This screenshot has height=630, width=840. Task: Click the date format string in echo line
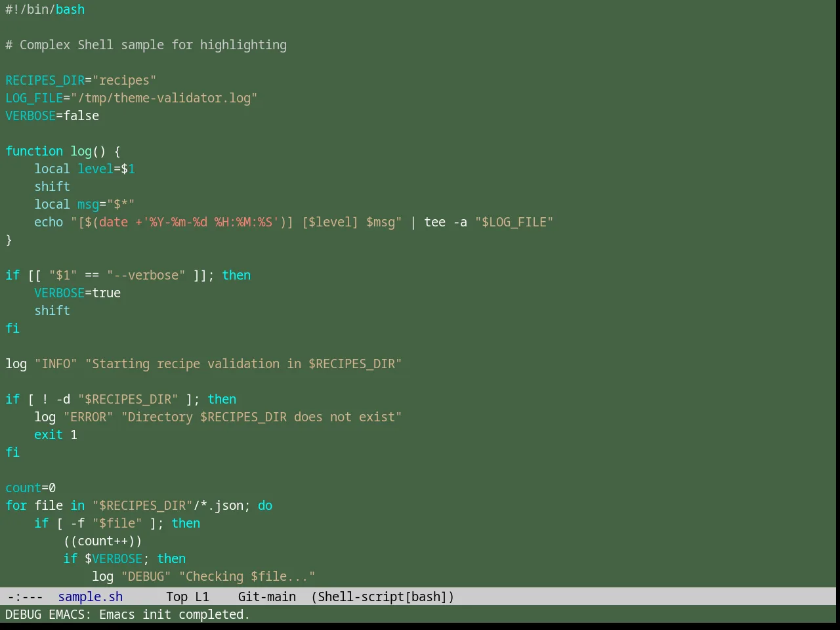point(210,222)
